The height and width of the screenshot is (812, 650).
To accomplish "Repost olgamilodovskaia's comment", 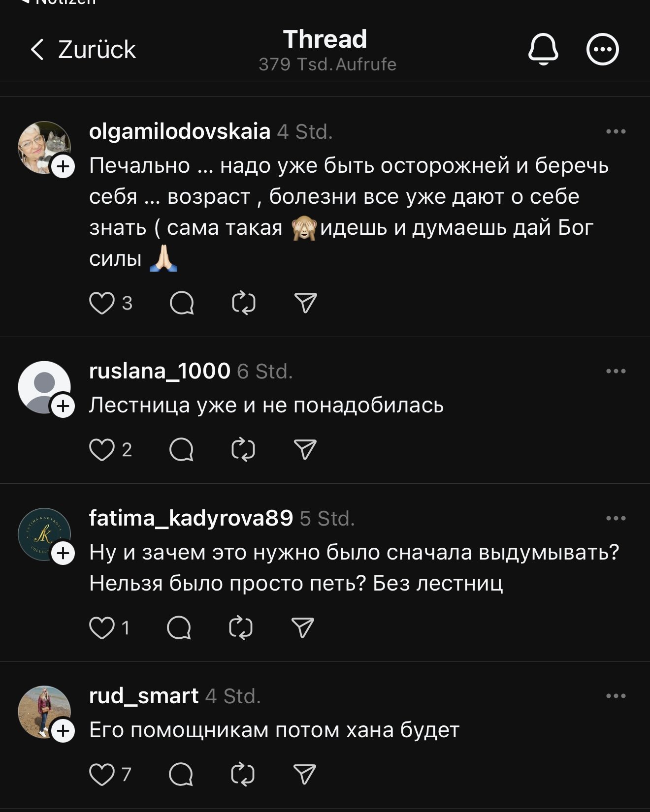I will tap(243, 303).
